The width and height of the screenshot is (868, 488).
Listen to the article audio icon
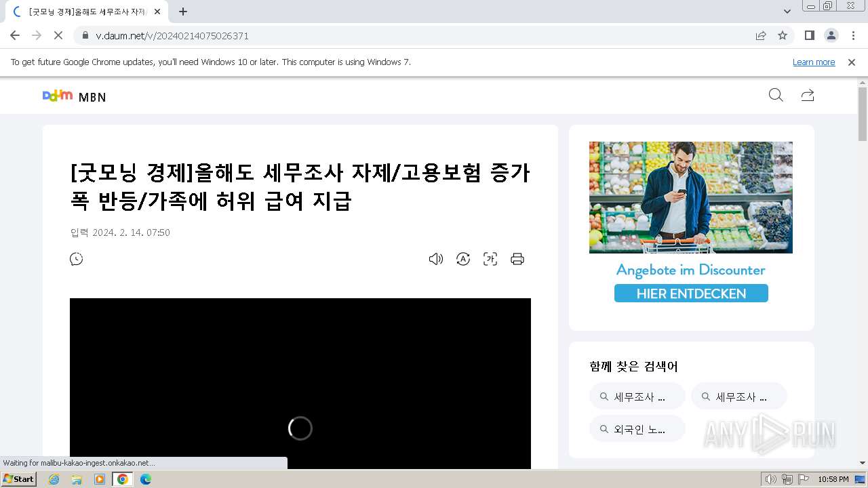pyautogui.click(x=436, y=259)
